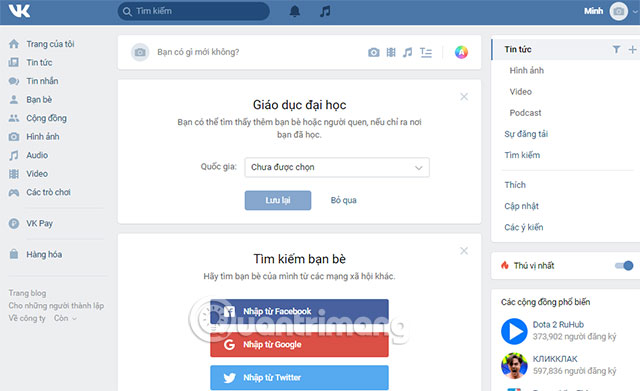Open the Quốc gia country dropdown
Viewport: 640px width, 391px height.
coord(337,167)
